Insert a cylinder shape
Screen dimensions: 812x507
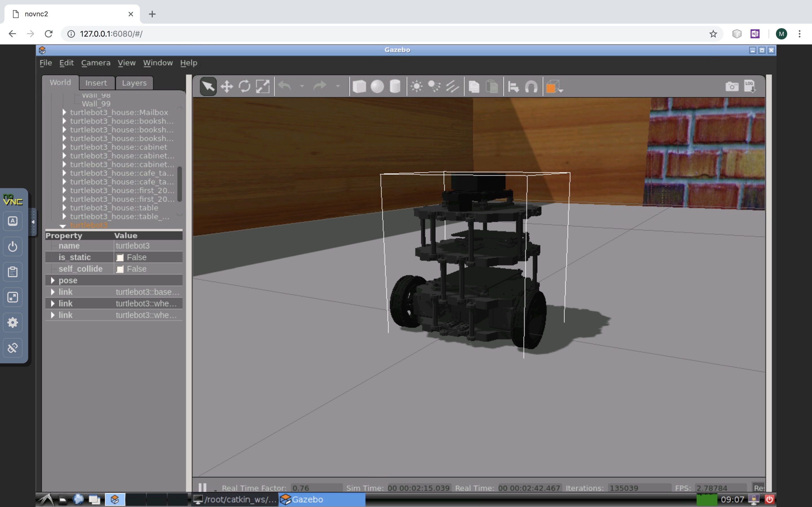pos(395,86)
